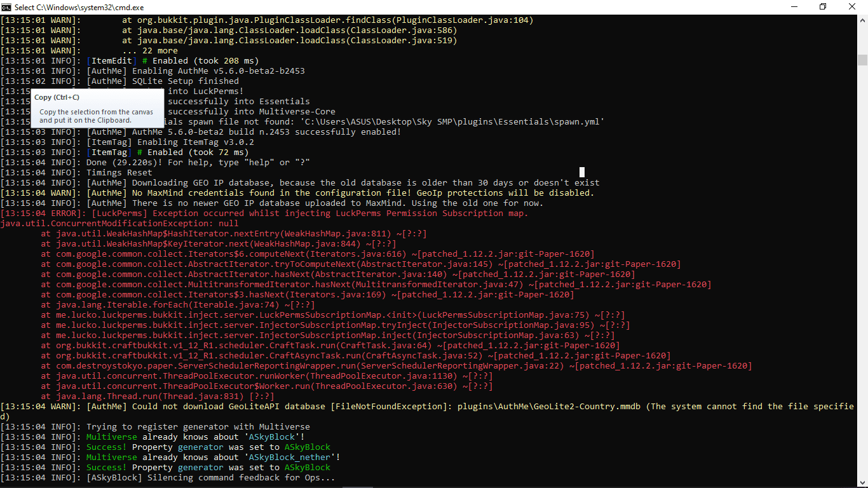Screen dimensions: 868x488
Task: Open the cmd.exe system menu icon
Action: coord(6,7)
